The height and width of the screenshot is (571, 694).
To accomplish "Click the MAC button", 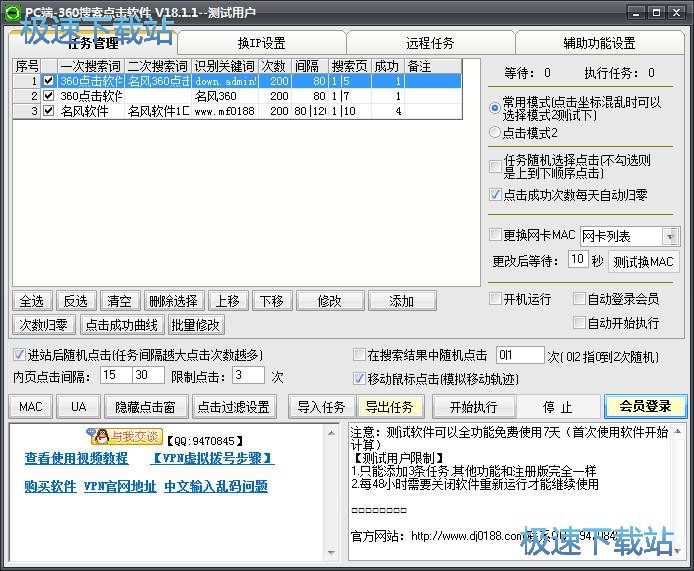I will [31, 406].
